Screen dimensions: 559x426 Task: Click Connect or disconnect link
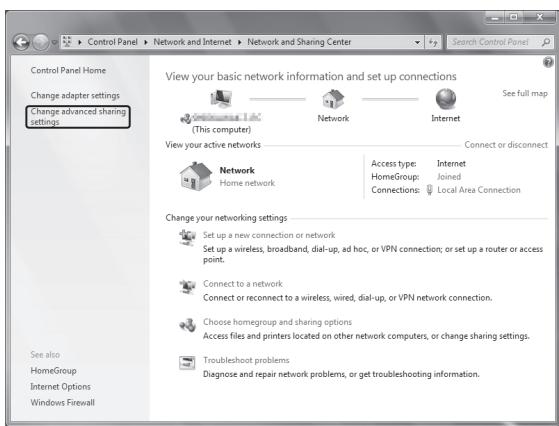pos(506,145)
